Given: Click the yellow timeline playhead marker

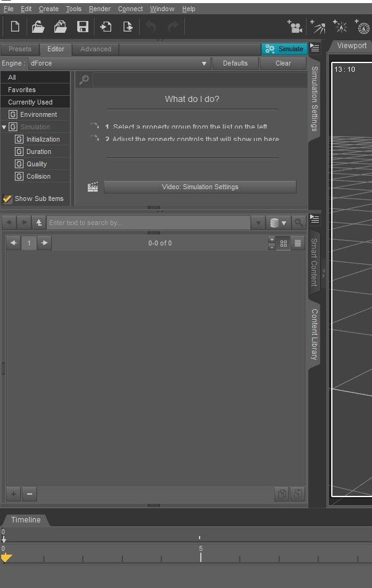Looking at the screenshot, I should (6, 558).
